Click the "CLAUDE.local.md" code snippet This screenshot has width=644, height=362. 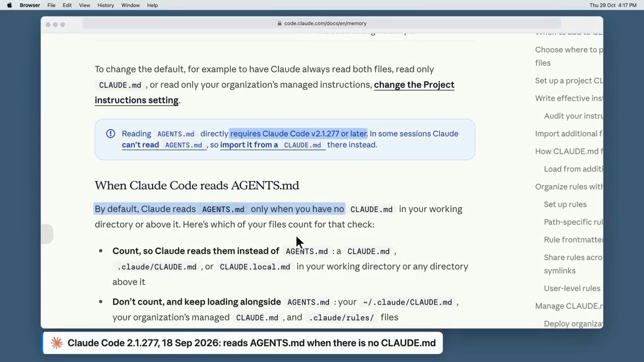(255, 266)
